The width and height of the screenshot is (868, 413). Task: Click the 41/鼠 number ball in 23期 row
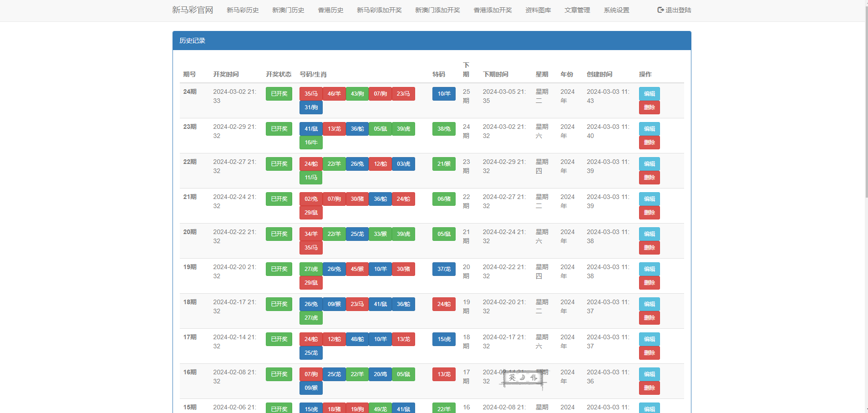pos(311,129)
